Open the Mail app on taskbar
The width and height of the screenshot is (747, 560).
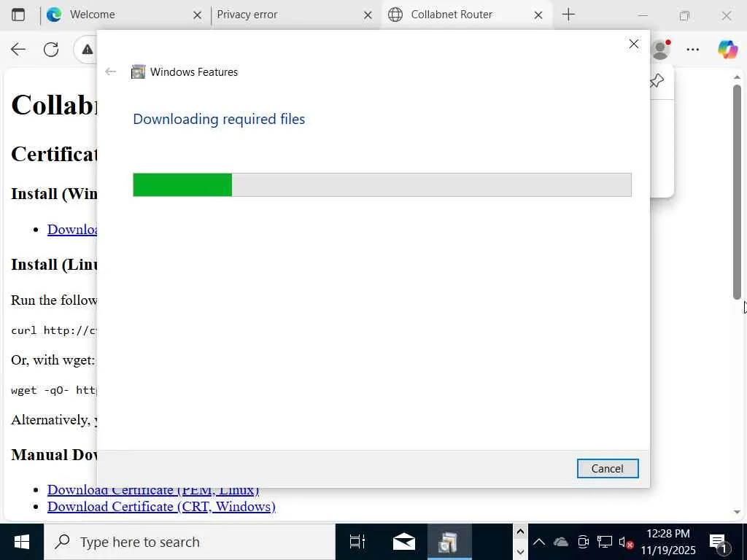(x=404, y=542)
